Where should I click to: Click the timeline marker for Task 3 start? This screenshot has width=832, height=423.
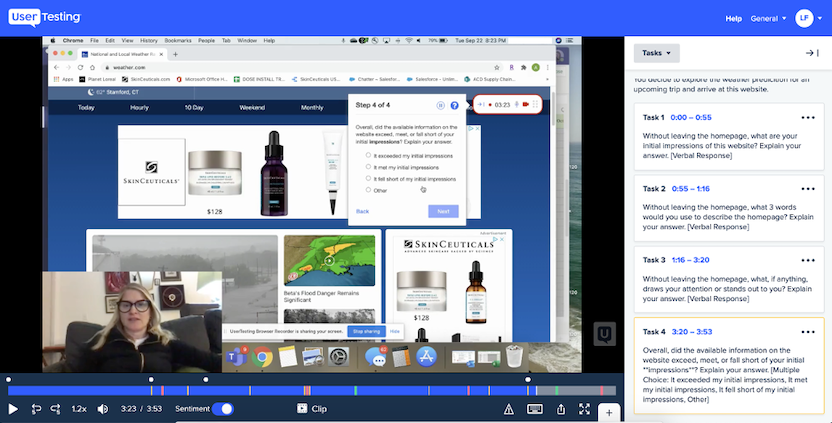click(x=206, y=379)
